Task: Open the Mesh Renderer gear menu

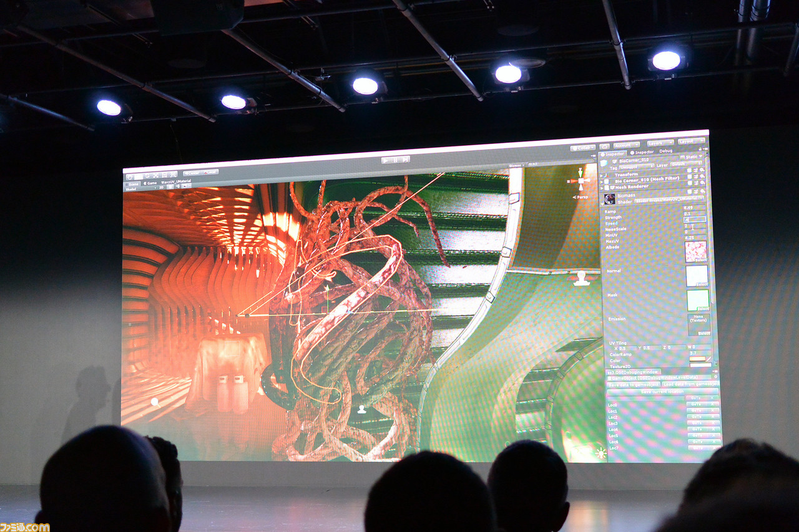Action: [702, 182]
